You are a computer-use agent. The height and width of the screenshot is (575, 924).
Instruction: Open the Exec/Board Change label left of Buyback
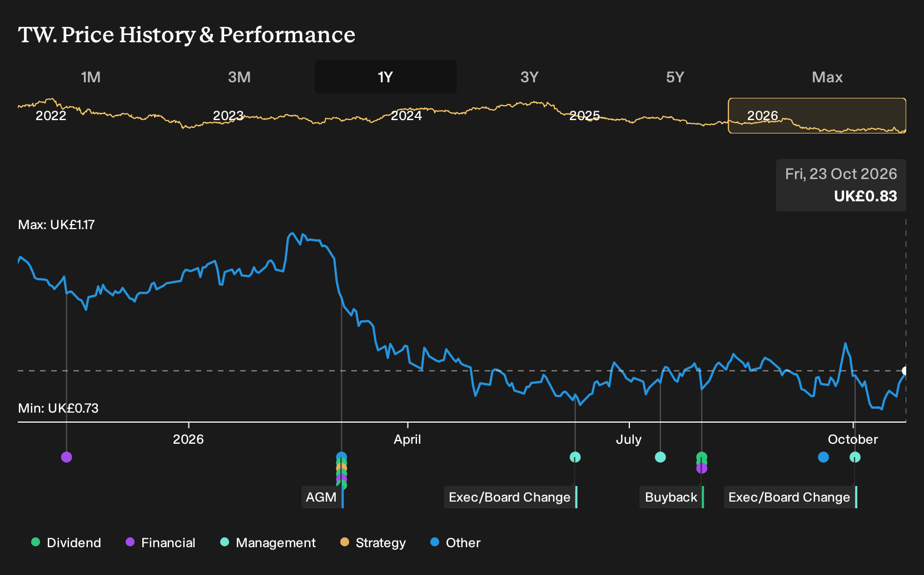tap(510, 497)
